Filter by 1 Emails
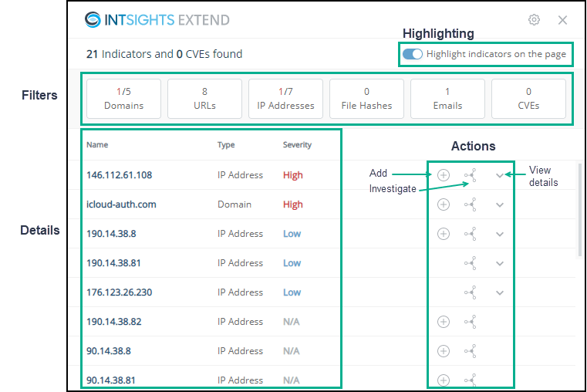 point(447,99)
